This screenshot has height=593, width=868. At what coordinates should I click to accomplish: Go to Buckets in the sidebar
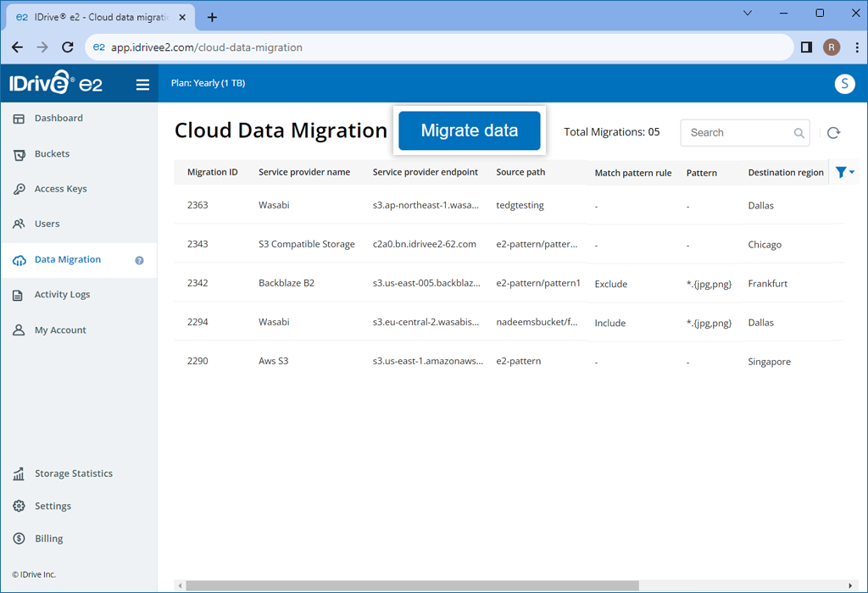pos(52,154)
